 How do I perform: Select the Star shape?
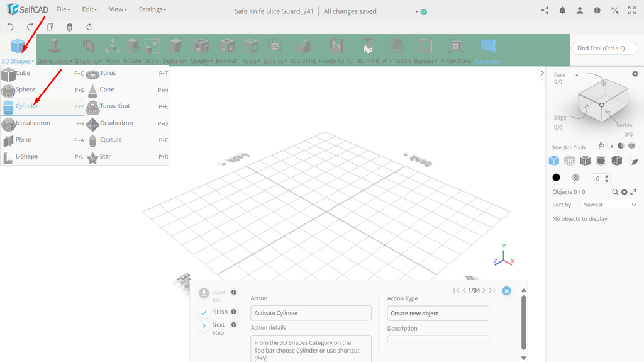pyautogui.click(x=127, y=157)
